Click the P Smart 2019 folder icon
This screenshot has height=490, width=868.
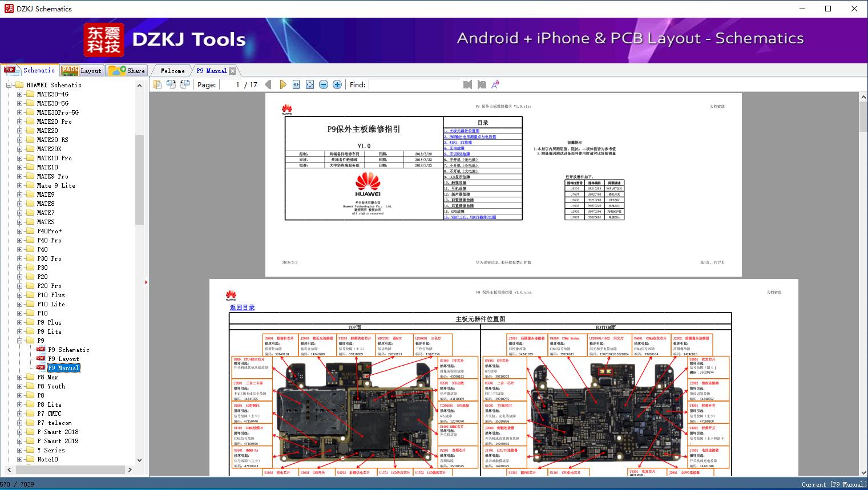30,441
